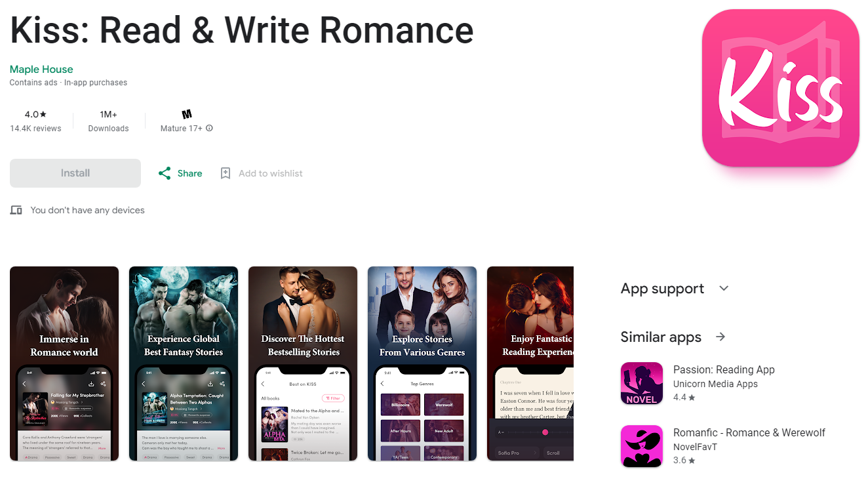The height and width of the screenshot is (479, 868).
Task: View the 'Immerse in Romance world' screenshot
Action: click(64, 364)
